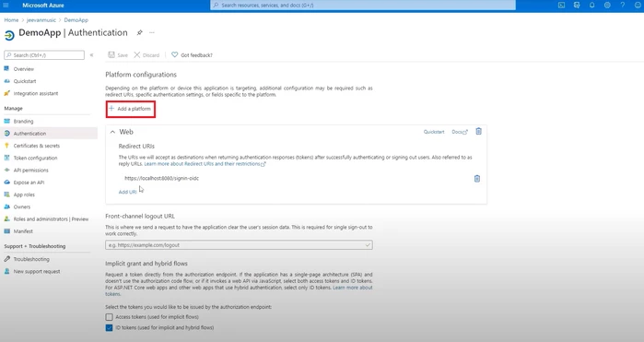644x342 pixels.
Task: Delete the localhost signin-oidc redirect URI
Action: tap(477, 179)
